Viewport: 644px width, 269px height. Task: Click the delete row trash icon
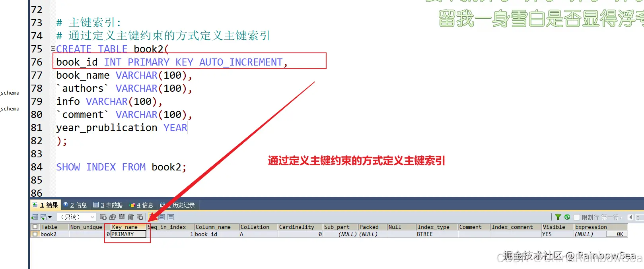(131, 217)
